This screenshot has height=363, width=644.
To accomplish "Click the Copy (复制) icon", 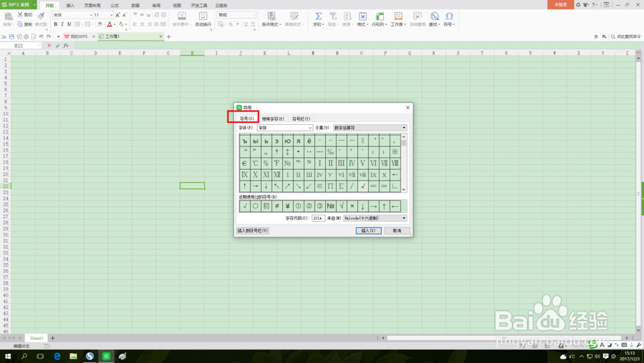I will point(20,25).
